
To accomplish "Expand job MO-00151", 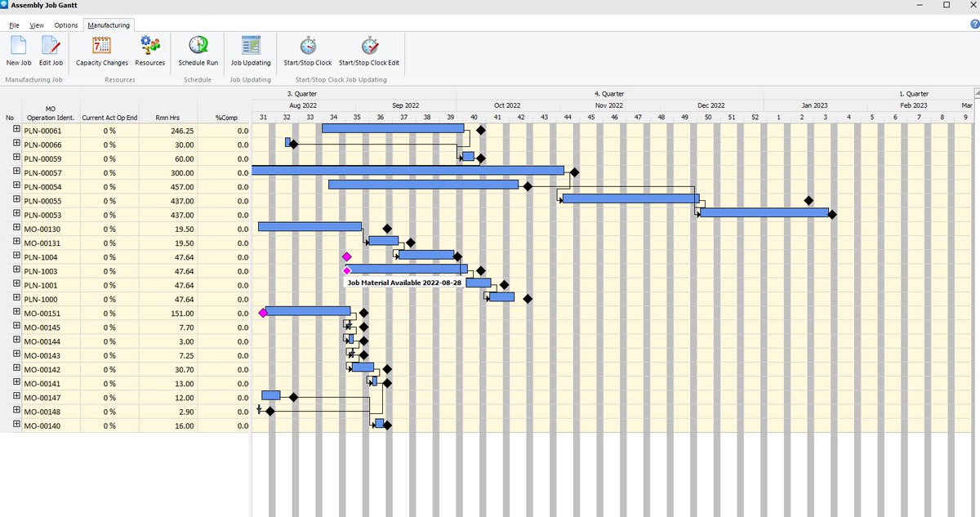I will (16, 313).
